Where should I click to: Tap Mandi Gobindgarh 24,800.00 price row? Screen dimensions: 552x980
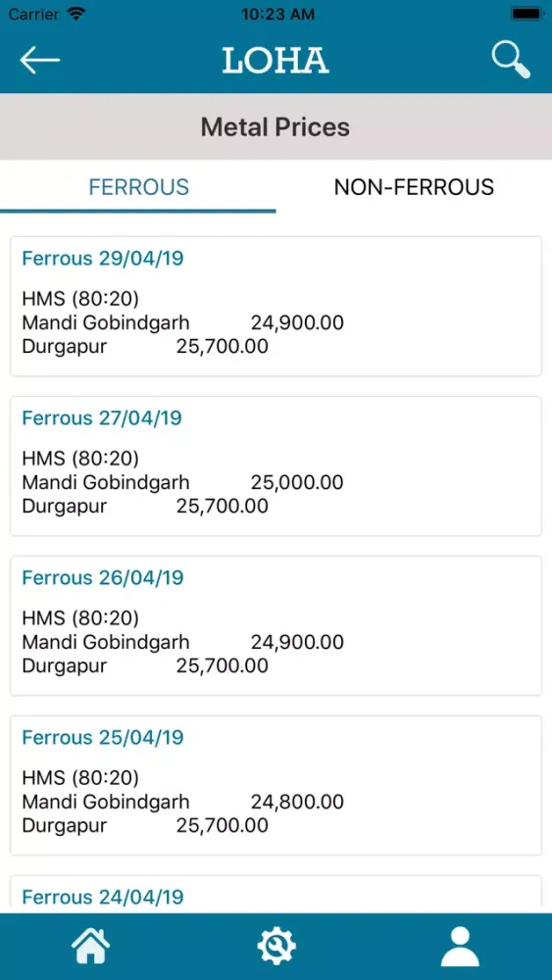click(182, 802)
